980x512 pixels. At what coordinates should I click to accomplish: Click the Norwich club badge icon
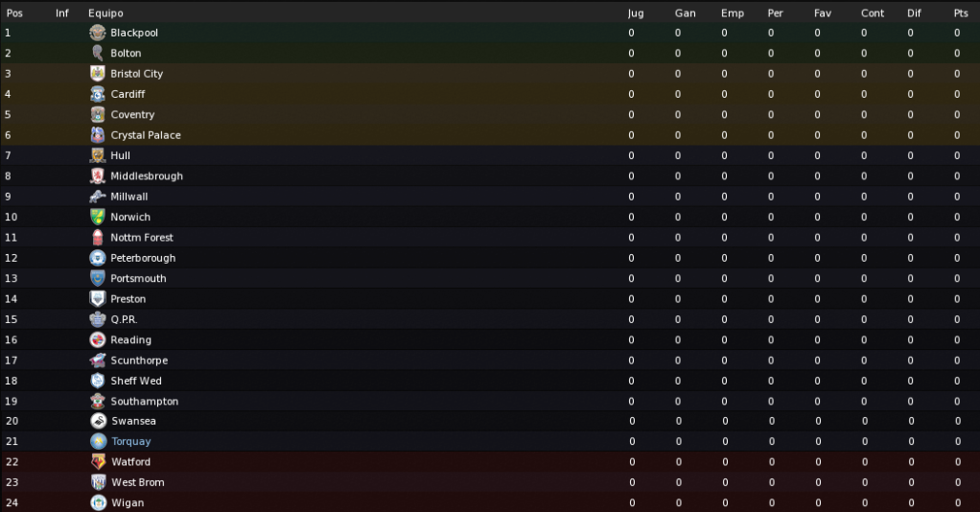coord(98,217)
